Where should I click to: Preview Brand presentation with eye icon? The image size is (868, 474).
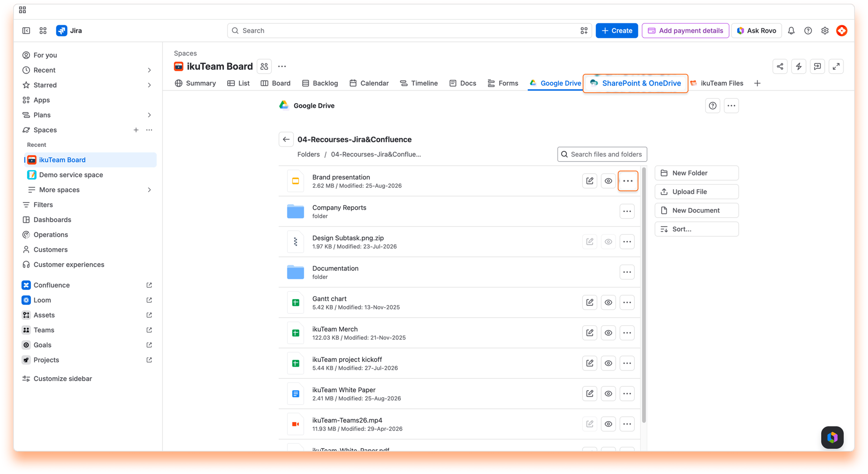(608, 181)
